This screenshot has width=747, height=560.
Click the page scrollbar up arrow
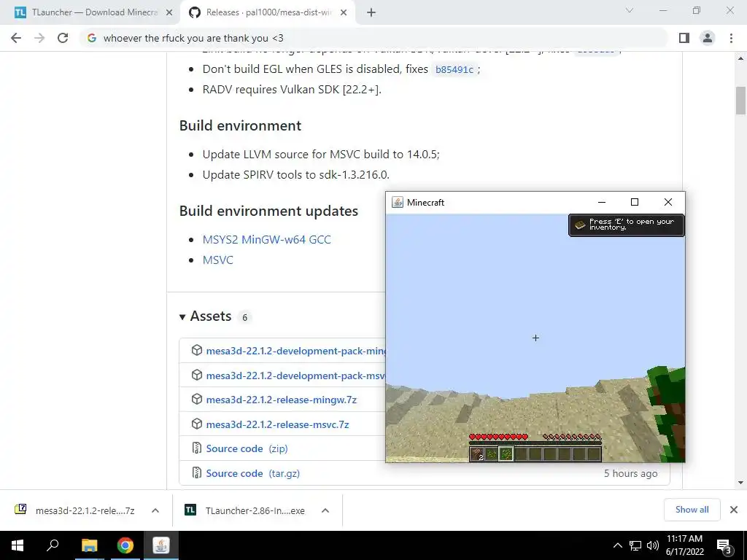coord(740,58)
